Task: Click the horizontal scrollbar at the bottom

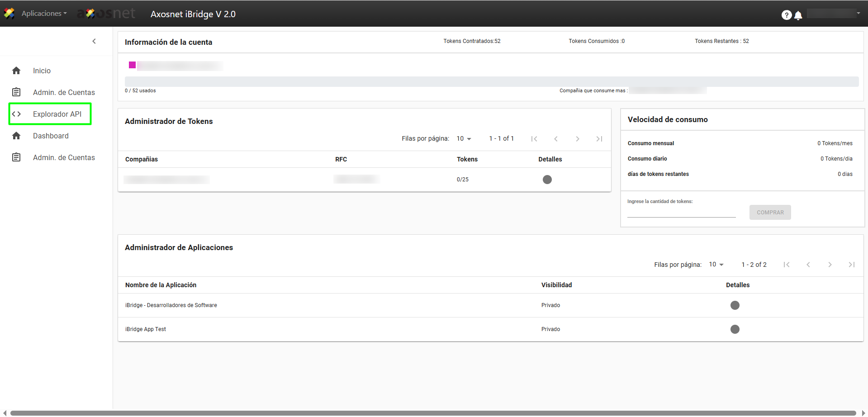Action: [x=433, y=413]
